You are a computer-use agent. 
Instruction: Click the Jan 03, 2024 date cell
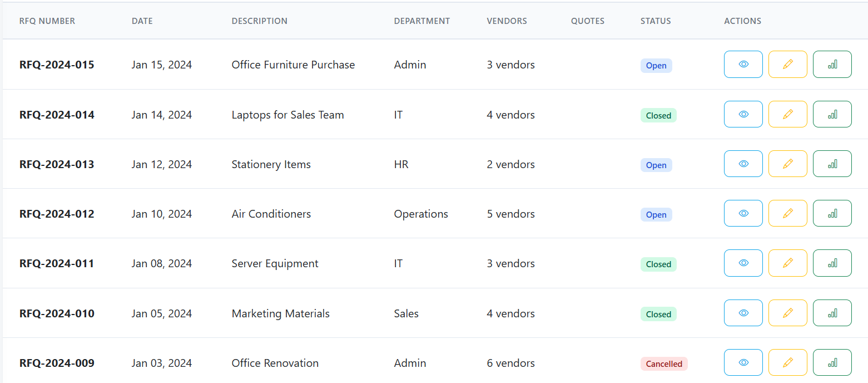(x=162, y=363)
